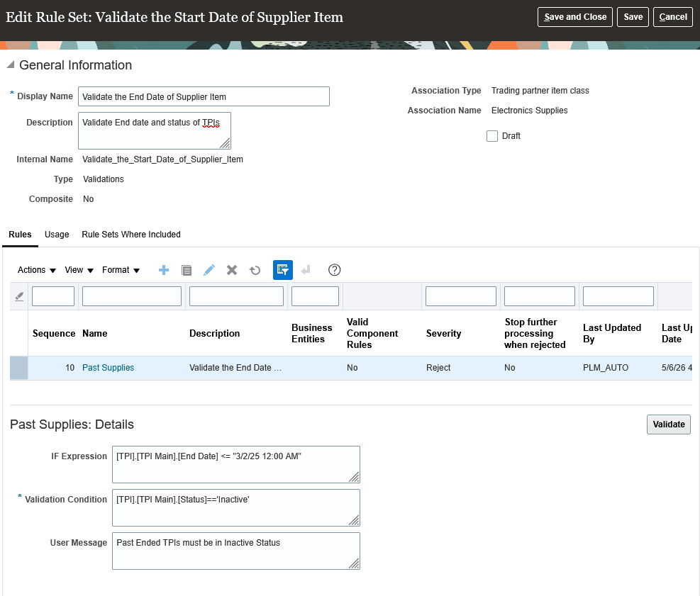Image resolution: width=700 pixels, height=596 pixels.
Task: Click the Validation Condition text area
Action: (x=235, y=507)
